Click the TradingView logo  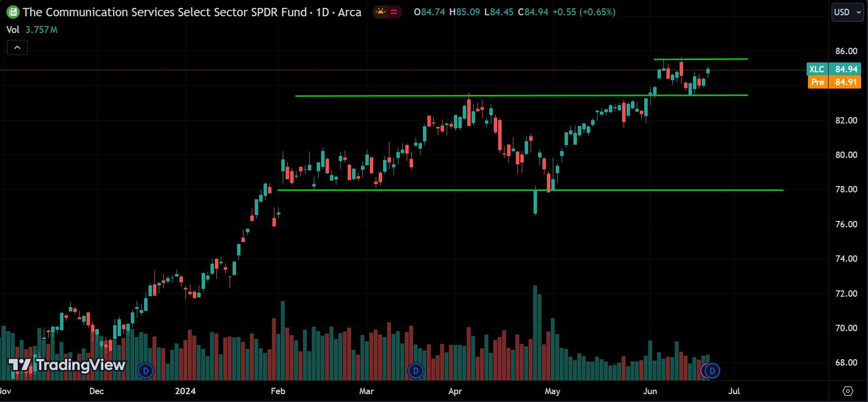pyautogui.click(x=67, y=365)
